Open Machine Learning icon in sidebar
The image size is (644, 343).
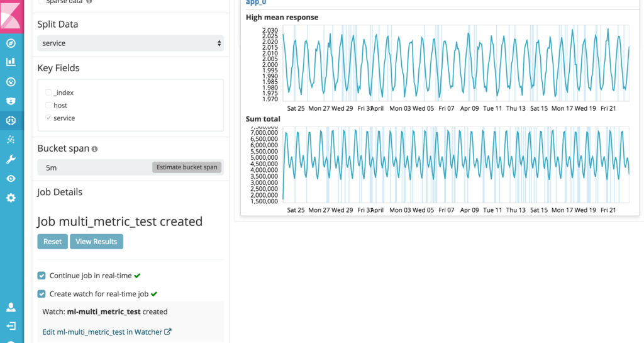11,120
